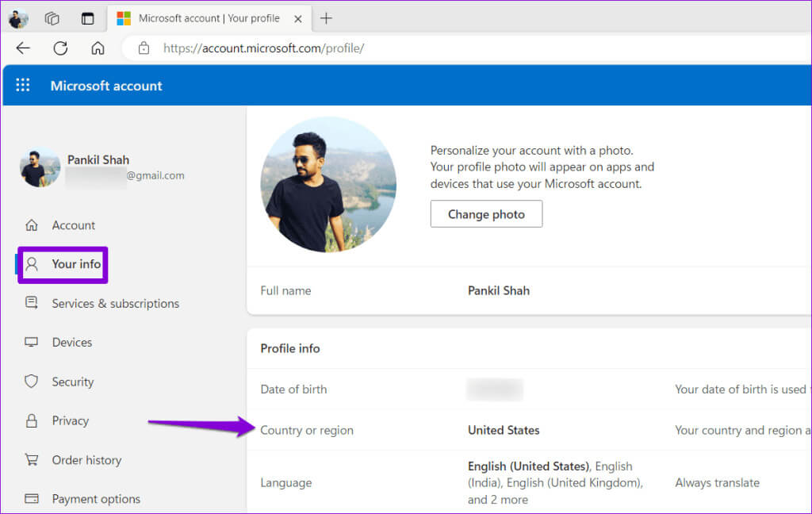The image size is (812, 514).
Task: Select Your info in the sidebar
Action: click(76, 264)
